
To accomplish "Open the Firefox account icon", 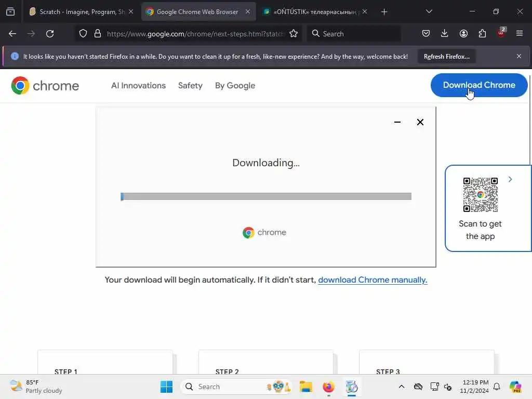I will (463, 34).
